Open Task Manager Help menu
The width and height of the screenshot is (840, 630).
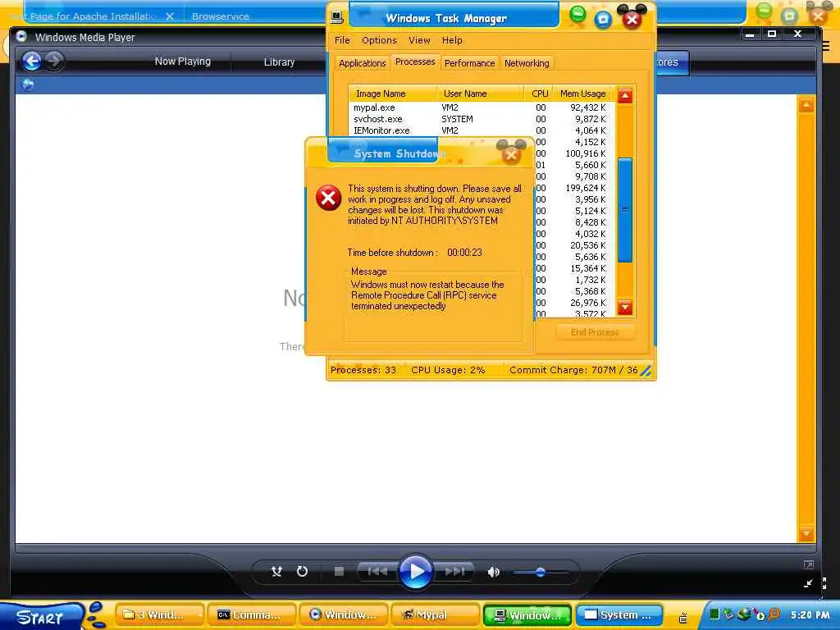click(x=452, y=40)
